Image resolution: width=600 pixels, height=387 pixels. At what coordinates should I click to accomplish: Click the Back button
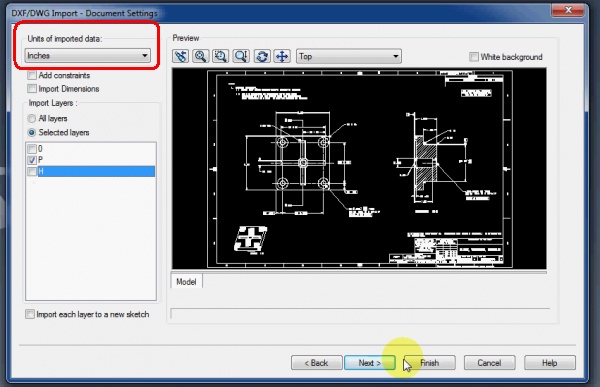tap(316, 363)
